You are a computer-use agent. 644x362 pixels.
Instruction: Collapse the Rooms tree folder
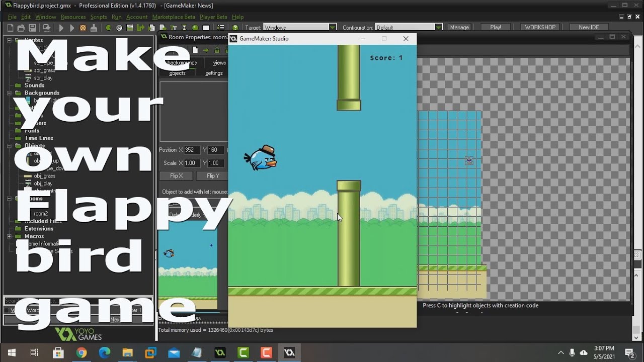click(9, 199)
